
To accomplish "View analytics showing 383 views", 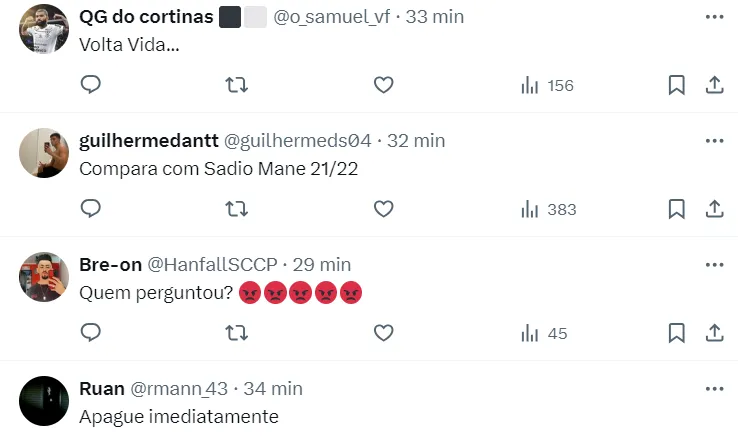I will point(548,209).
